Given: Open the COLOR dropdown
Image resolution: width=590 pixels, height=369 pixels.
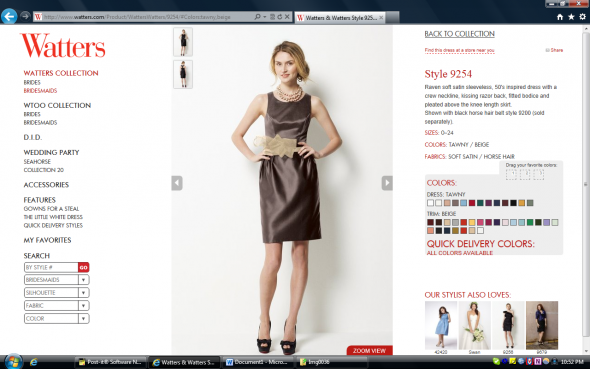Looking at the screenshot, I should point(56,319).
